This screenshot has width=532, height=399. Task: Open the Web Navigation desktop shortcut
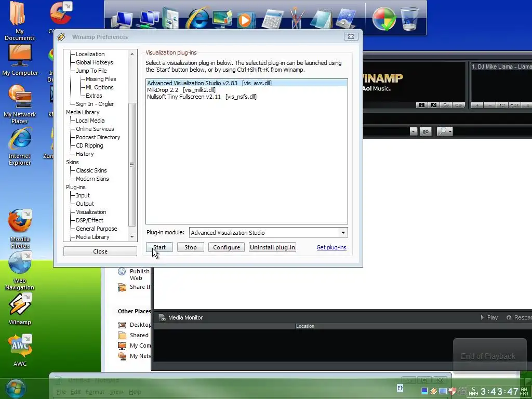click(20, 271)
